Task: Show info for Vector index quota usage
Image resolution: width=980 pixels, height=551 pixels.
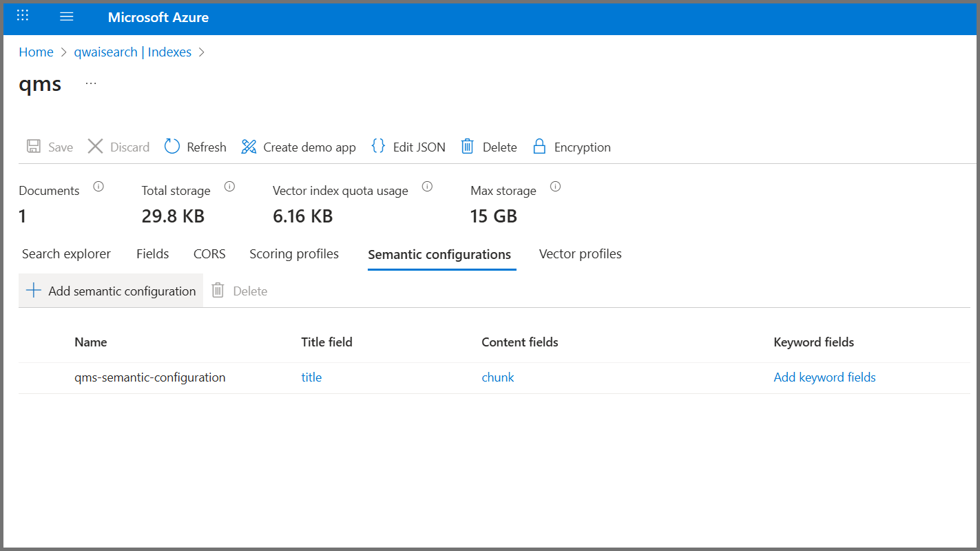Action: (427, 187)
